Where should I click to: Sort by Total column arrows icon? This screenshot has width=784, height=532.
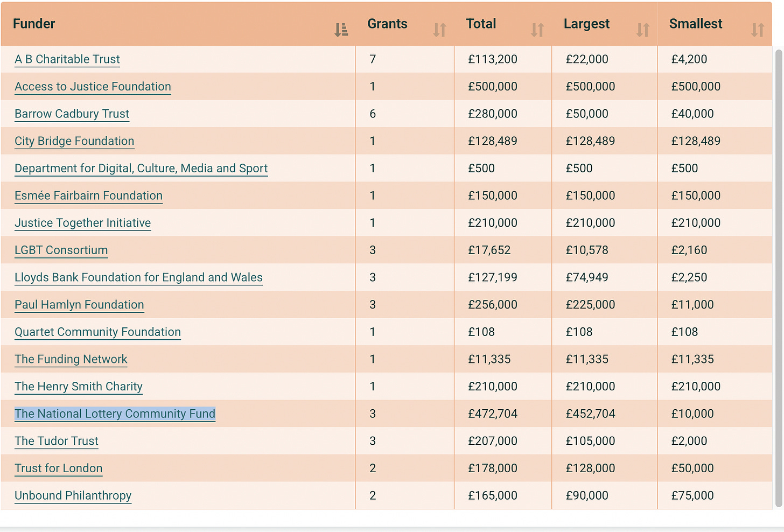537,30
